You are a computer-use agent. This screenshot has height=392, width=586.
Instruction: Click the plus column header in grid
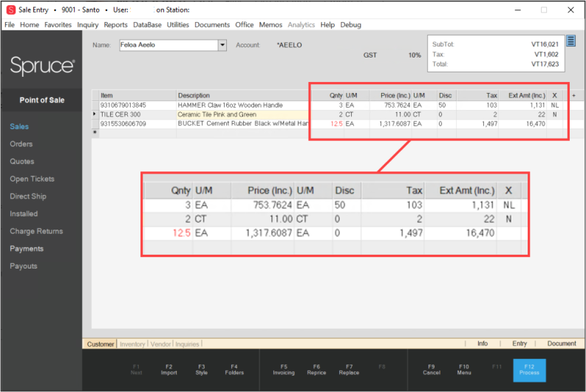coord(573,95)
